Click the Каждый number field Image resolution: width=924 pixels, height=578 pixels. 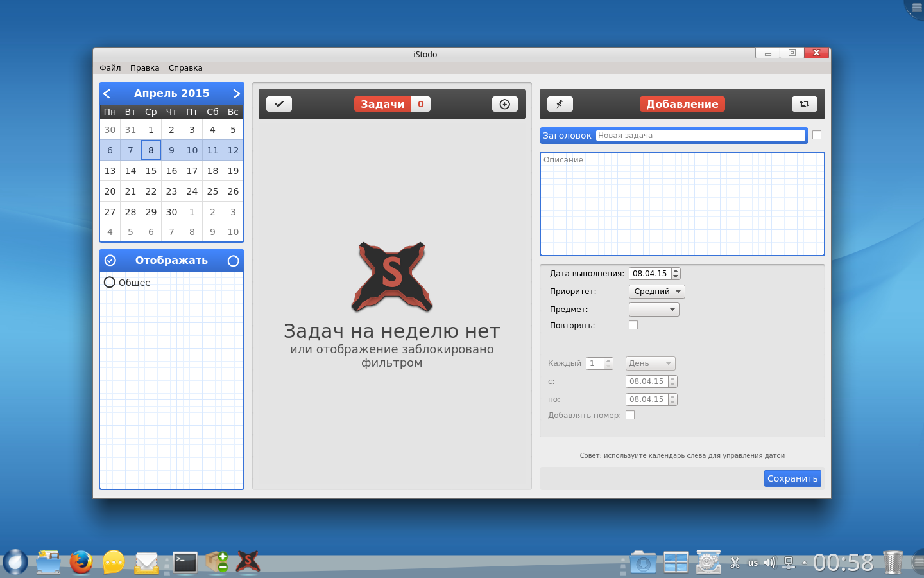[595, 363]
